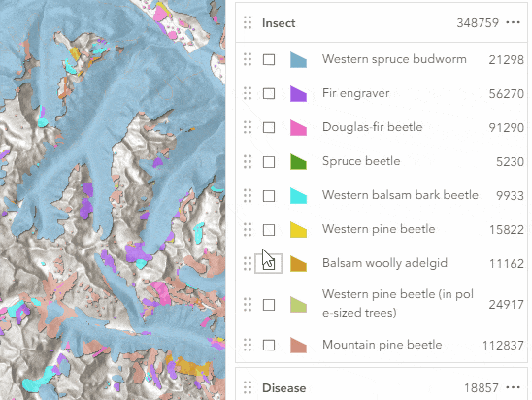532x400 pixels.
Task: Open the Insect layer options ellipsis menu
Action: tap(513, 22)
